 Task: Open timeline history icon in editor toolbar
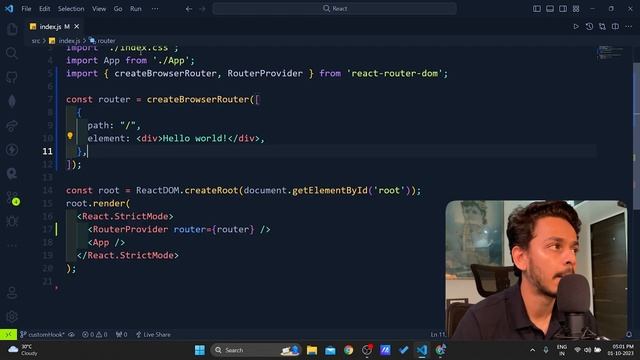pos(589,27)
